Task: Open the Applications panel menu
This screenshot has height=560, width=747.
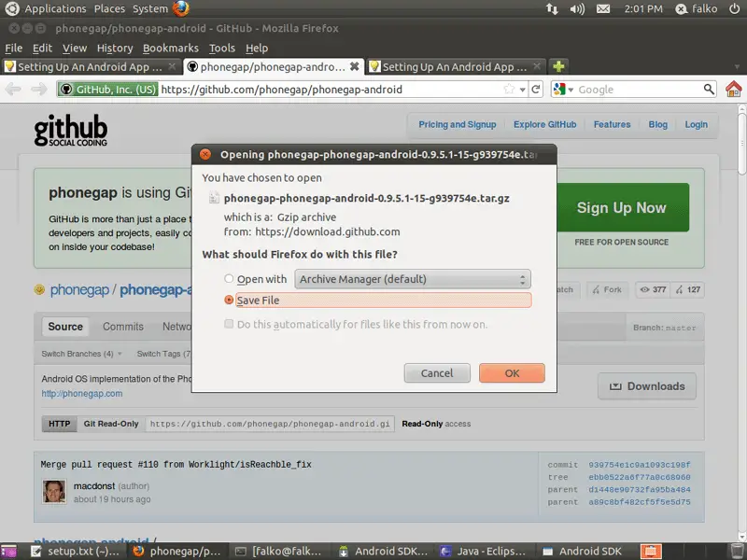Action: [x=56, y=8]
